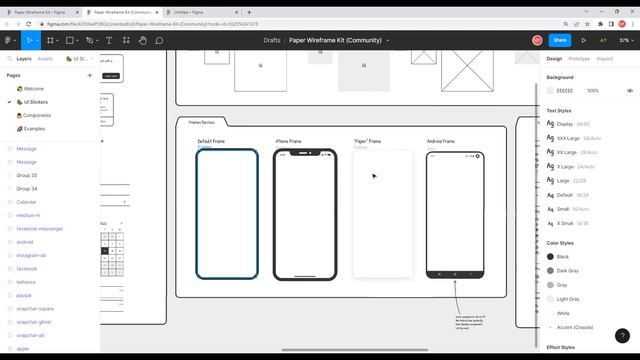Expand the UI Stickers page selector
640x360 pixels.
[x=79, y=59]
